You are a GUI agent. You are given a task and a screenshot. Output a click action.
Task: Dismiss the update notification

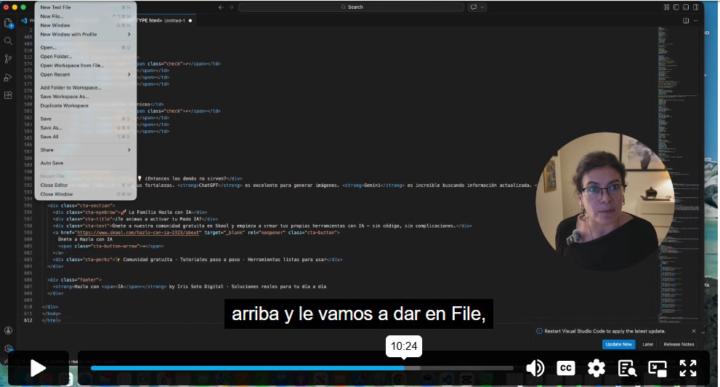(693, 331)
